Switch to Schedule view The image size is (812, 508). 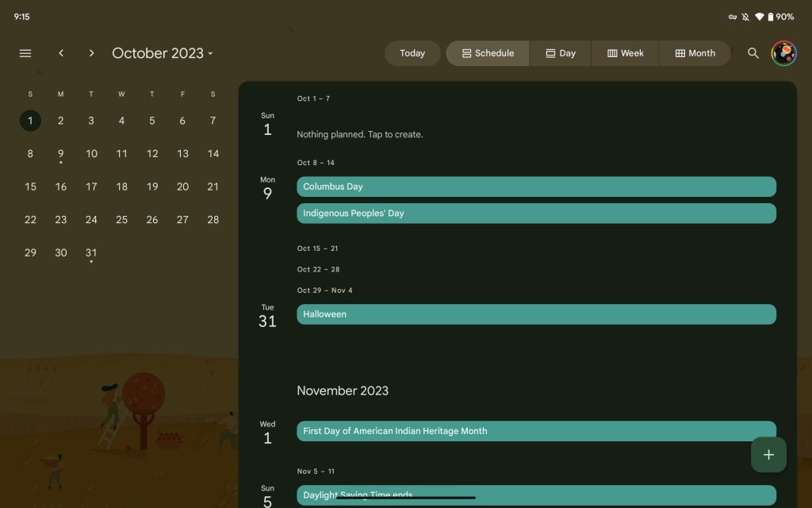488,53
